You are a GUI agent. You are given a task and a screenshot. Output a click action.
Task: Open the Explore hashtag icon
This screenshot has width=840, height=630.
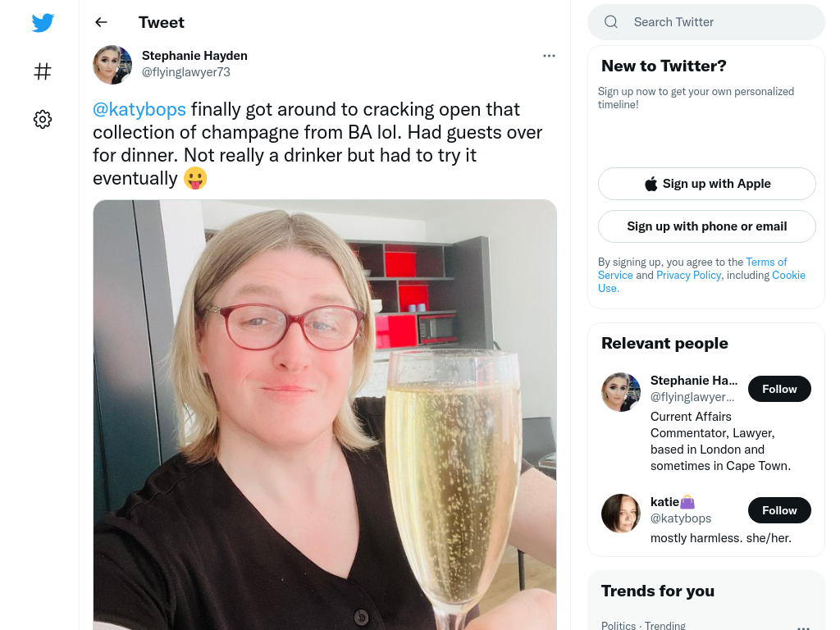pos(43,71)
